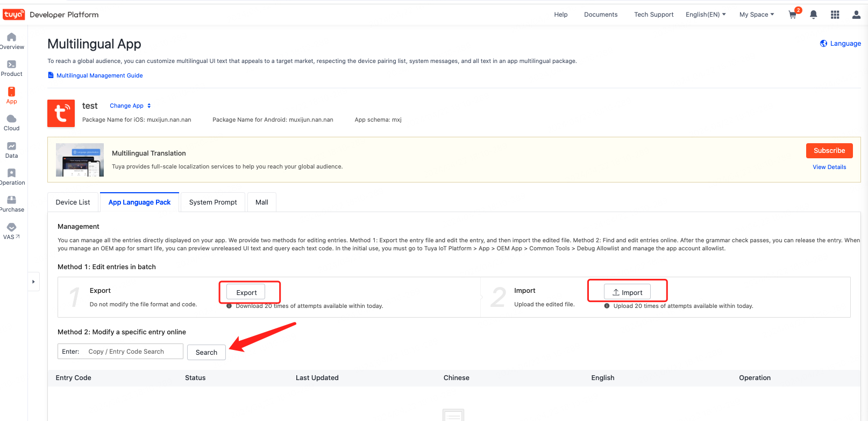Image resolution: width=868 pixels, height=421 pixels.
Task: Switch to App Language Pack tab
Action: pyautogui.click(x=139, y=202)
